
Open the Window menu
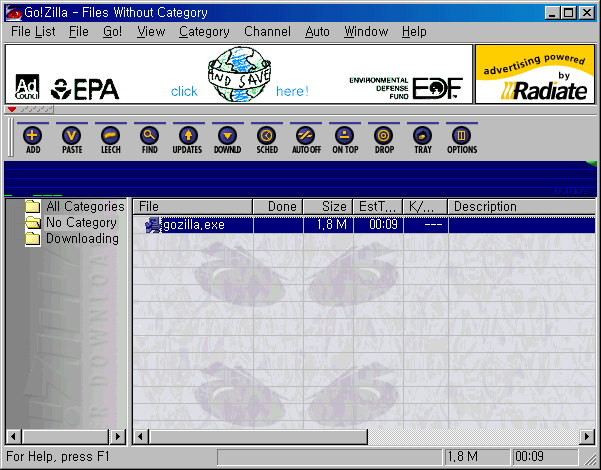tap(366, 31)
